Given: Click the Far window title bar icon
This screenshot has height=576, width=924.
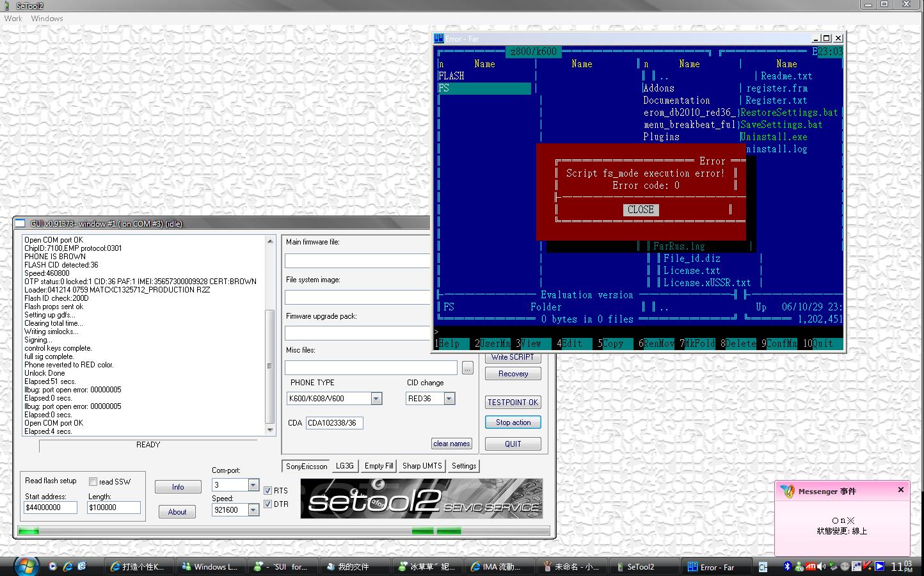Looking at the screenshot, I should click(439, 38).
